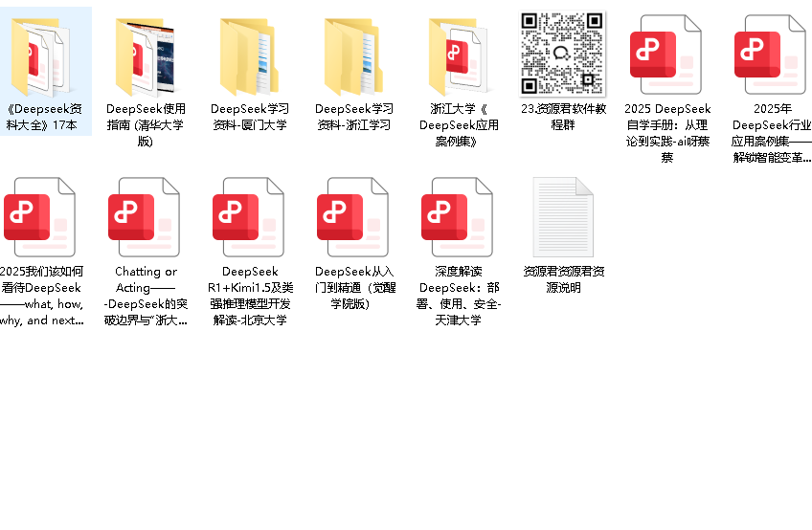
Task: Select the DeepSeek R1+Kimi1.5 PDF icon
Action: [x=250, y=217]
